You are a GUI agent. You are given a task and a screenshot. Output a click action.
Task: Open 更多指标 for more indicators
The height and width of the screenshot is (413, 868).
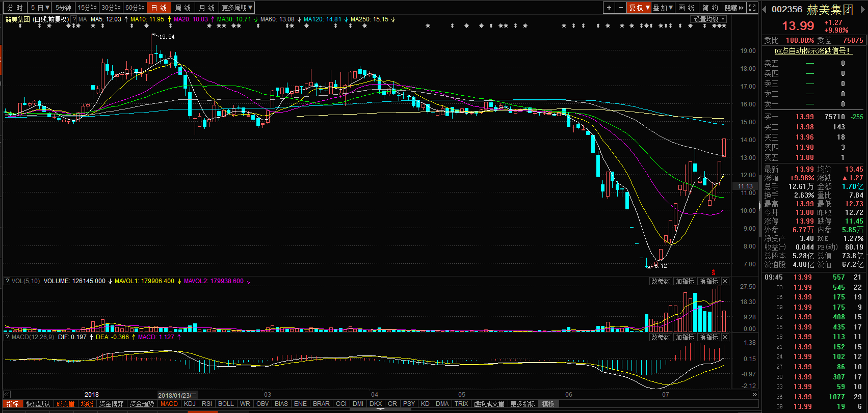[x=522, y=404]
